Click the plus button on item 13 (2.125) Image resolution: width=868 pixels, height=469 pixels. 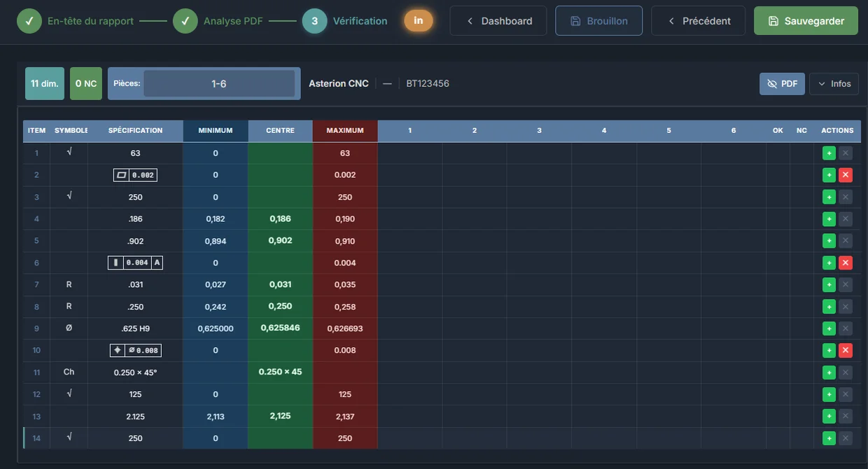[x=829, y=416]
